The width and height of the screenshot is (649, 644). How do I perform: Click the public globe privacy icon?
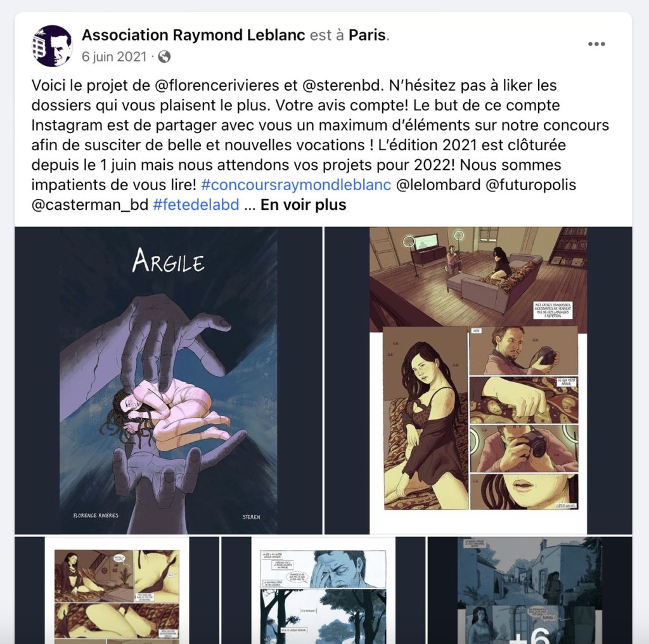point(164,56)
